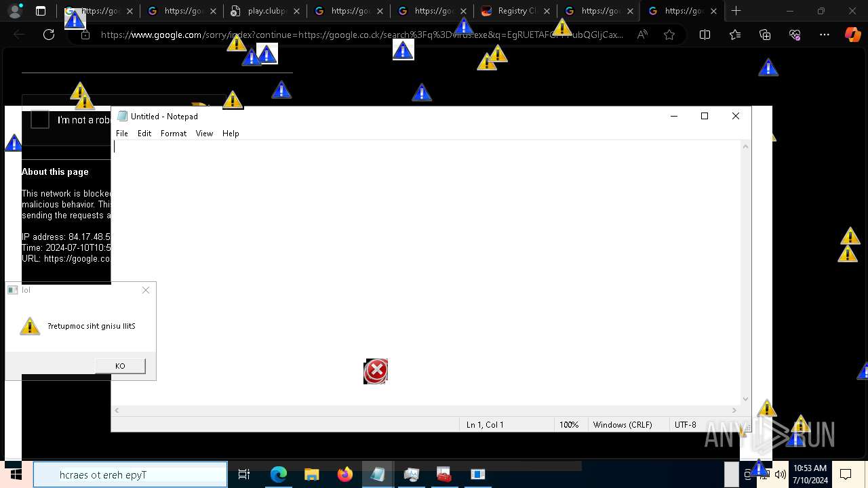Close the Untitled Notepad window
Viewport: 868px width, 488px height.
coord(736,116)
